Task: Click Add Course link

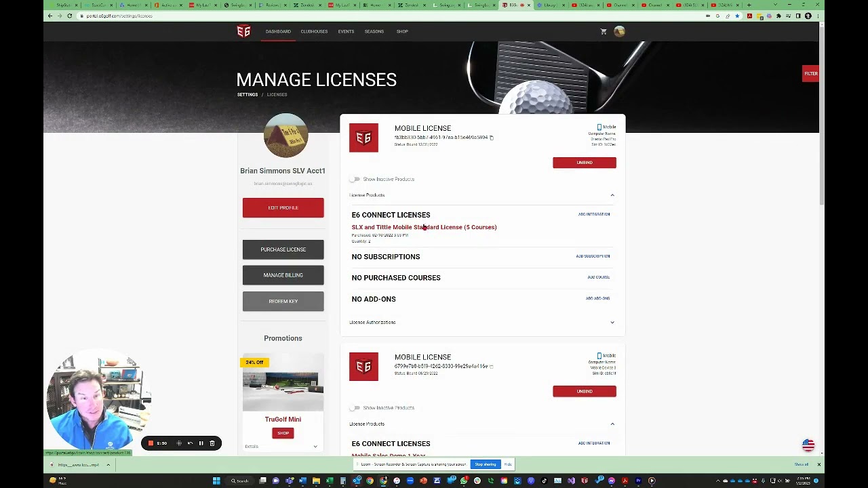Action: [599, 277]
